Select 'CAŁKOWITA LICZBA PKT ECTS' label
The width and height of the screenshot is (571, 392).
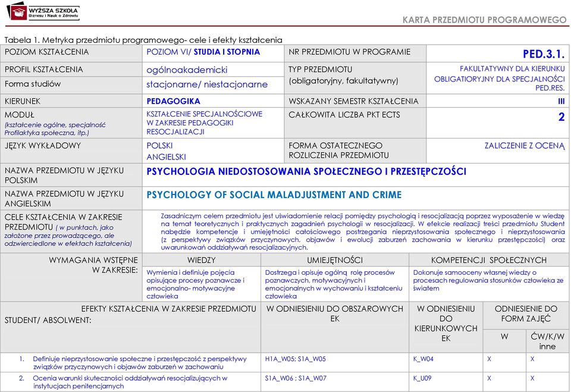pos(344,115)
